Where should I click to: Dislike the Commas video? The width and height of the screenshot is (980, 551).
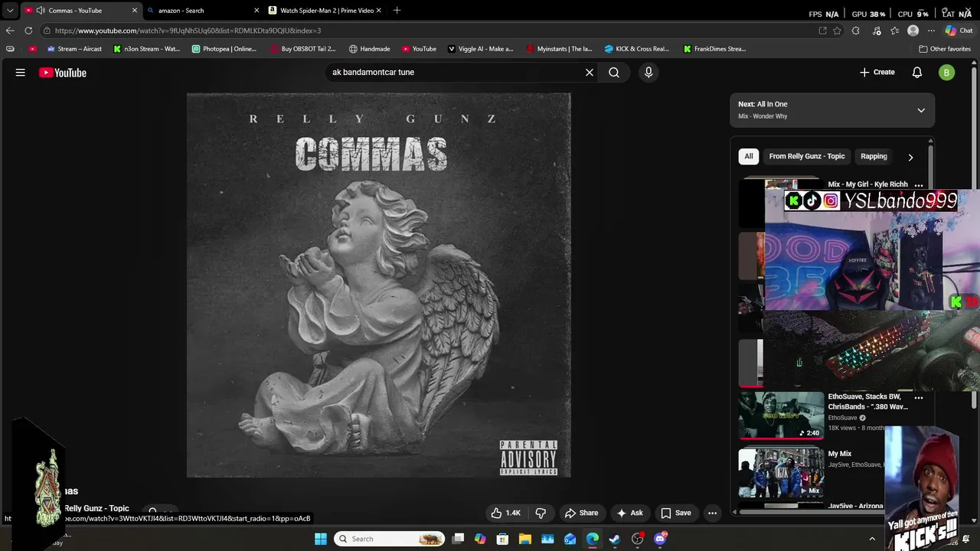pos(541,513)
